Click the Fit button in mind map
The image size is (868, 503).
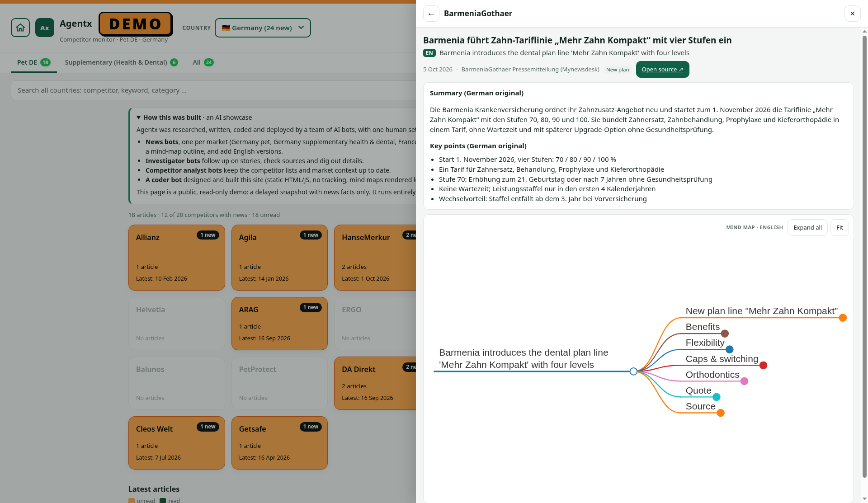click(840, 227)
